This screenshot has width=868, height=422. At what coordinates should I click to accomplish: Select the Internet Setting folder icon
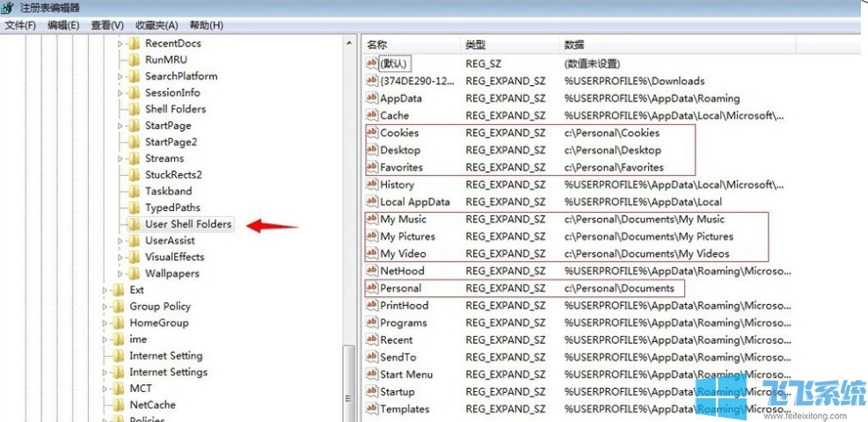coord(118,356)
